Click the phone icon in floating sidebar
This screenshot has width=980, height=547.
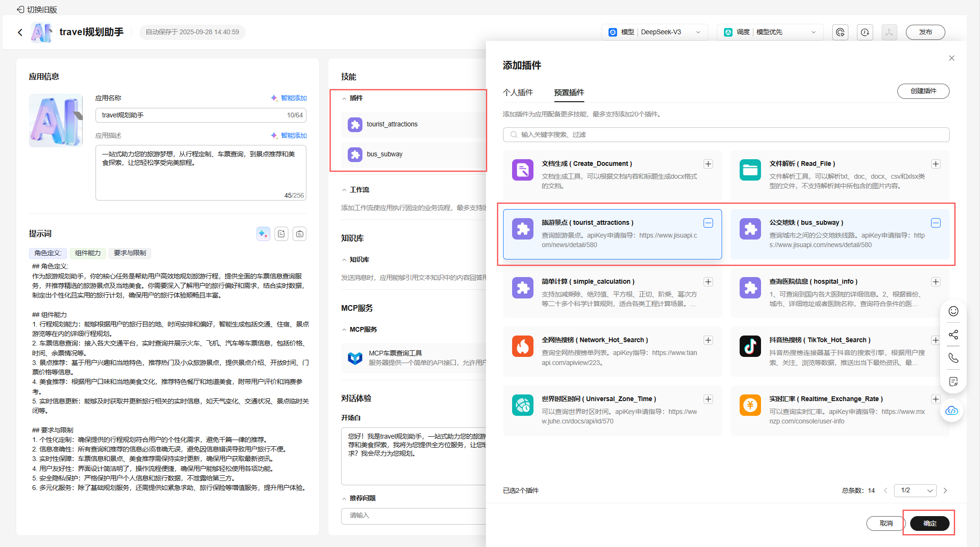click(x=953, y=358)
